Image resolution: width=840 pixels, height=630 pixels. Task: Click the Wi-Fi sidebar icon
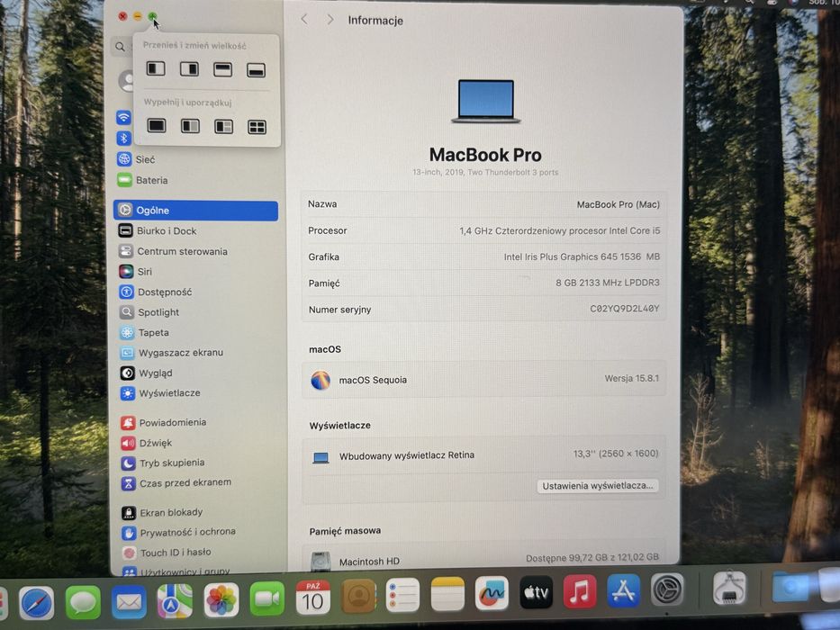click(x=123, y=117)
